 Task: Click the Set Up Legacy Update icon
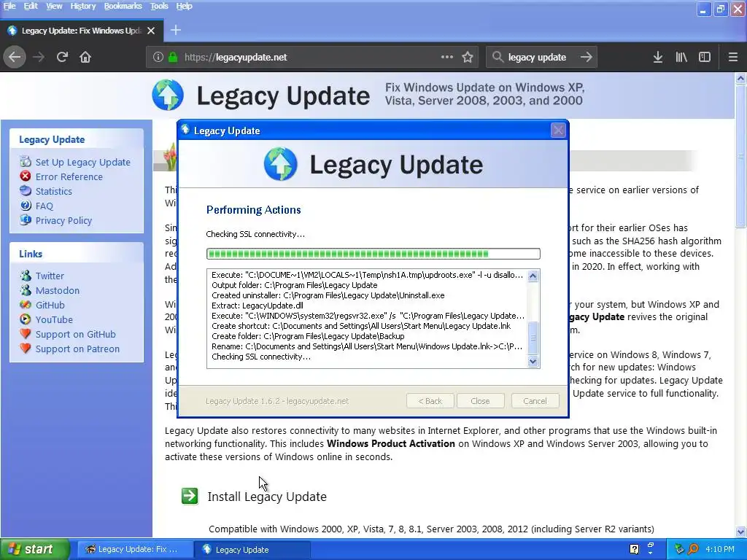click(26, 161)
